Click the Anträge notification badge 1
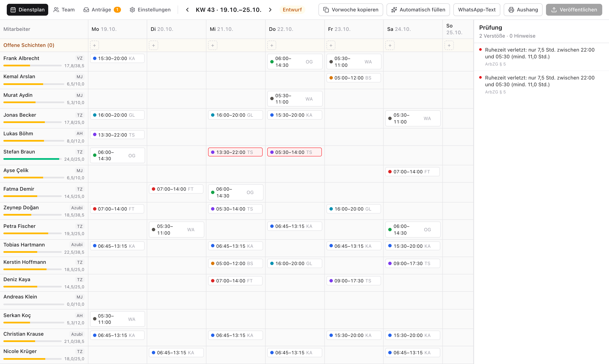This screenshot has height=364, width=609. point(117,10)
